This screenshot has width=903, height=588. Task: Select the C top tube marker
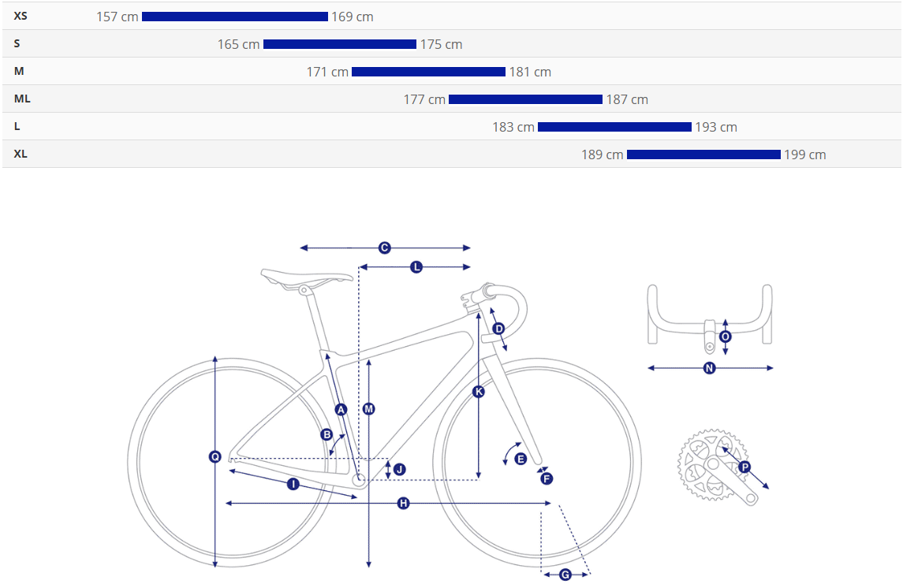[x=385, y=247]
